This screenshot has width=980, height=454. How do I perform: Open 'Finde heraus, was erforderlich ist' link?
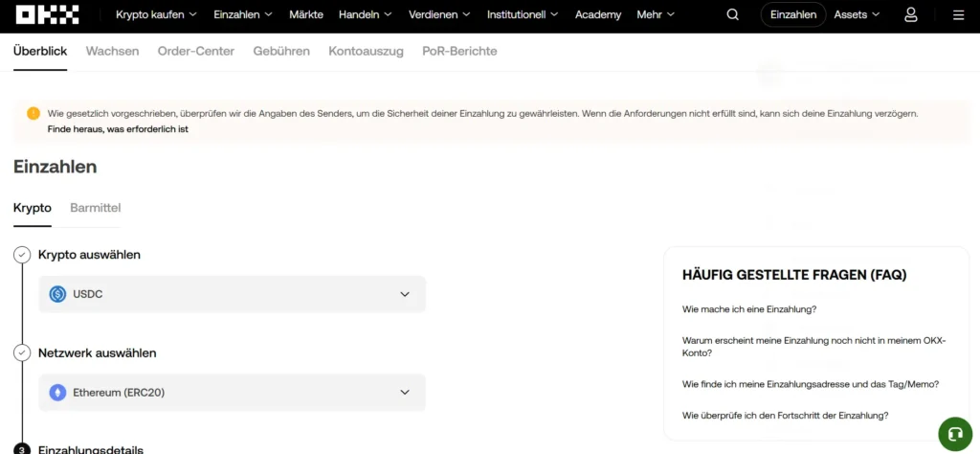click(118, 128)
